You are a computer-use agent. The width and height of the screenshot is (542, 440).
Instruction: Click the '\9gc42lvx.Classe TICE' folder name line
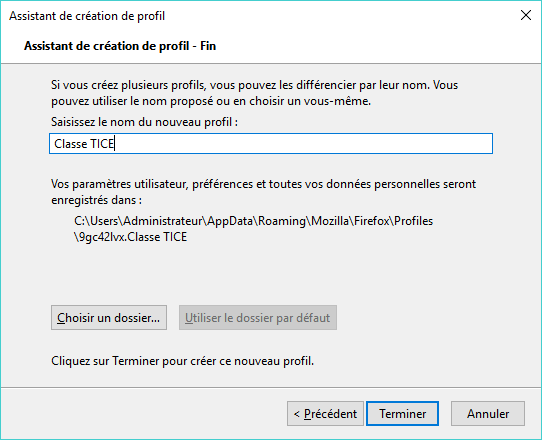tap(131, 237)
